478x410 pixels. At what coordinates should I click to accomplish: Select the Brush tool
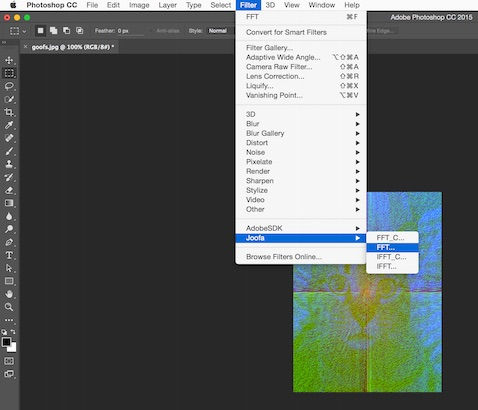pyautogui.click(x=9, y=151)
